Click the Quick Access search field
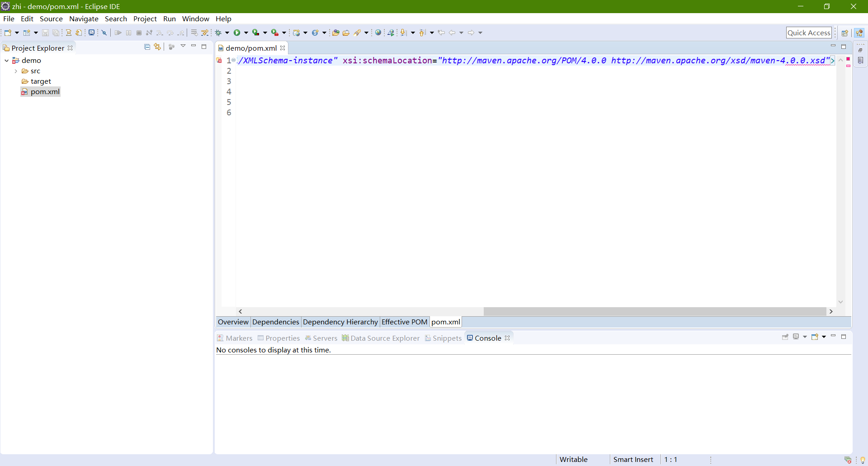 (809, 33)
